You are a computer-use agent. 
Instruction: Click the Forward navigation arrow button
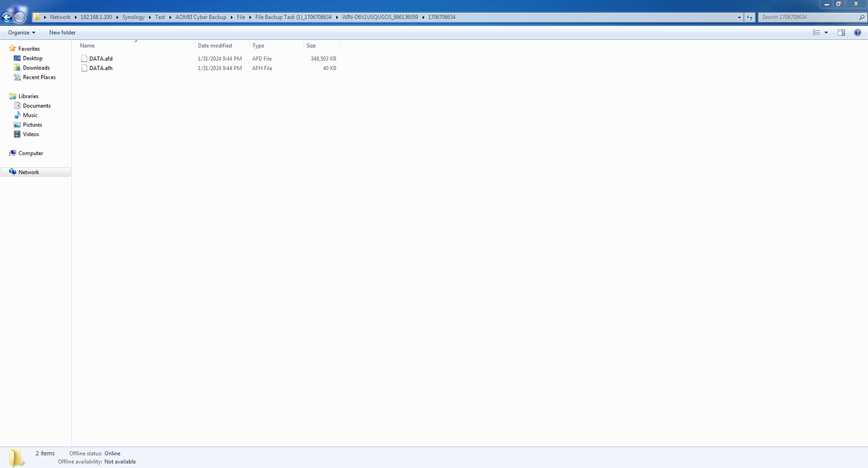tap(20, 17)
